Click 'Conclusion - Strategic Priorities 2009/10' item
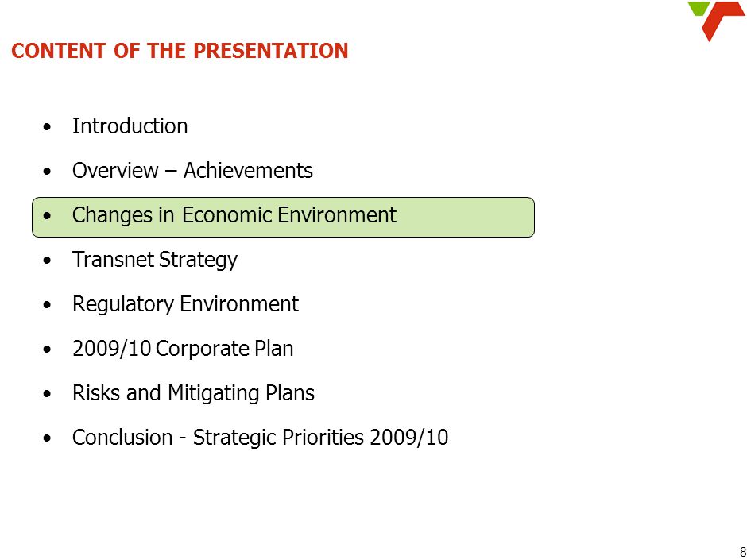The image size is (747, 560). pyautogui.click(x=260, y=438)
